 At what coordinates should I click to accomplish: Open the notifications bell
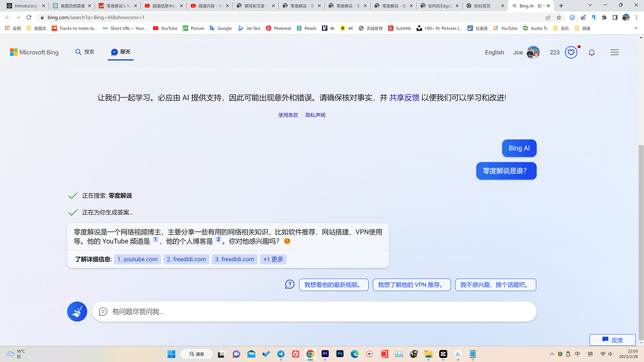coord(592,52)
